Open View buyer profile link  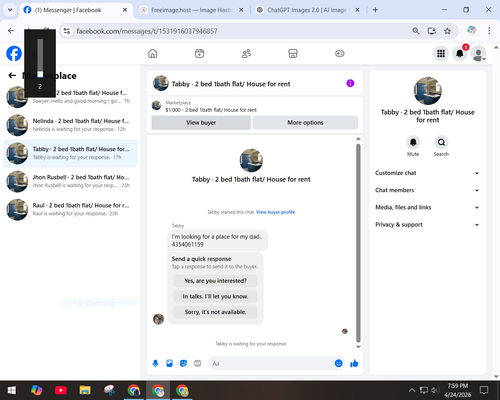point(275,212)
